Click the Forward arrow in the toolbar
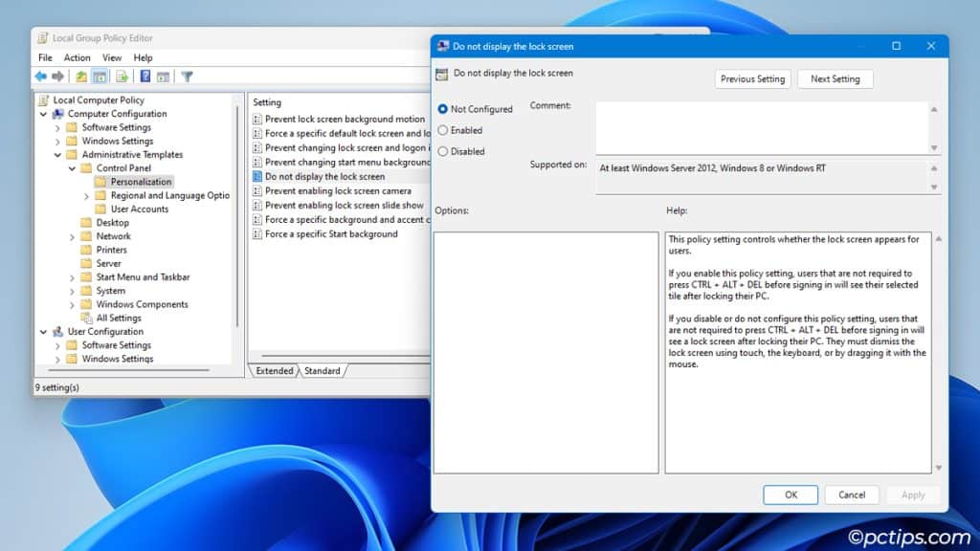 pyautogui.click(x=57, y=77)
